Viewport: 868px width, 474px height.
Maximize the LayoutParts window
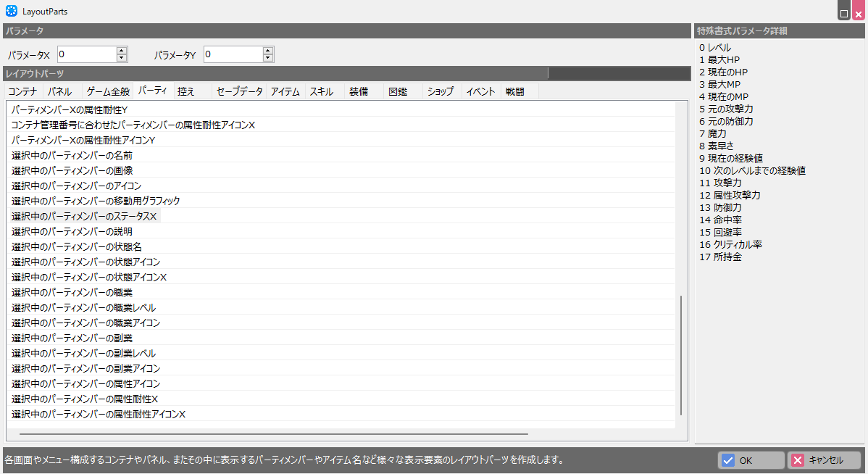pos(844,13)
